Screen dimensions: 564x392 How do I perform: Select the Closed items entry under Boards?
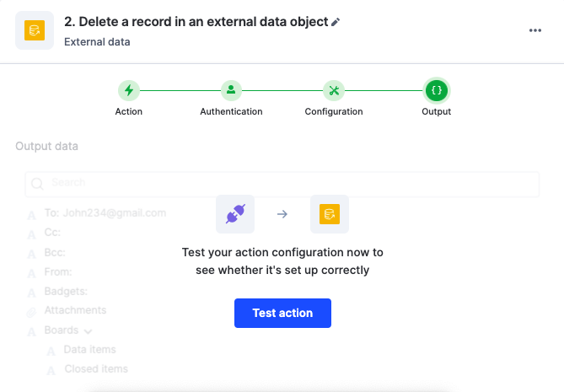pos(95,368)
